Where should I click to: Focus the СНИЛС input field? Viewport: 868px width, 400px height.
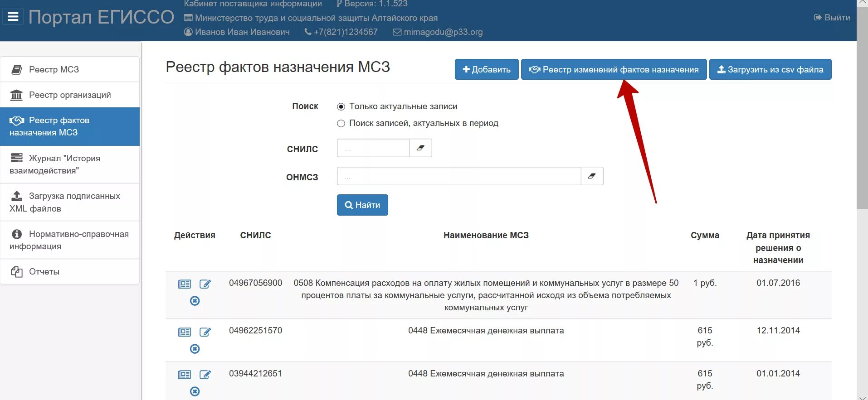pyautogui.click(x=373, y=148)
